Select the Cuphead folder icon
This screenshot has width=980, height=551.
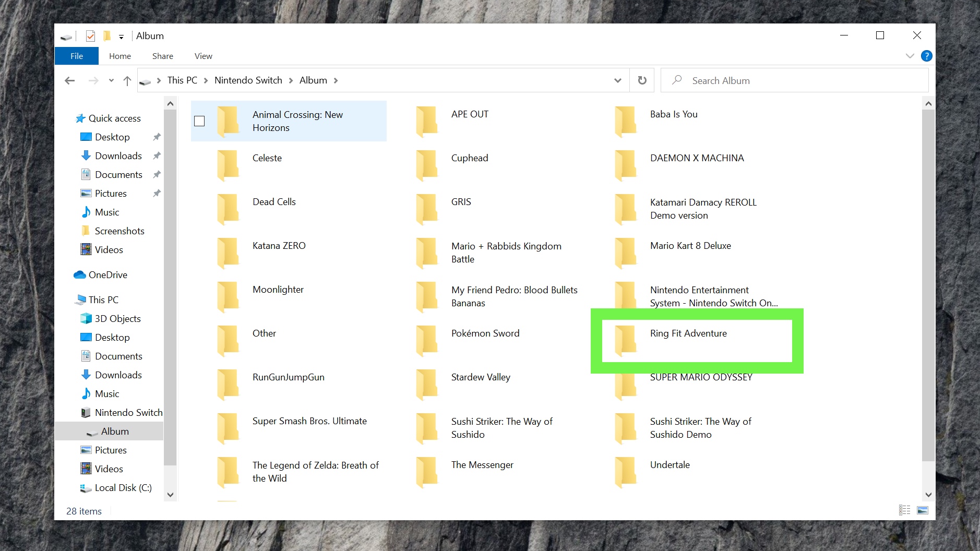coord(427,165)
